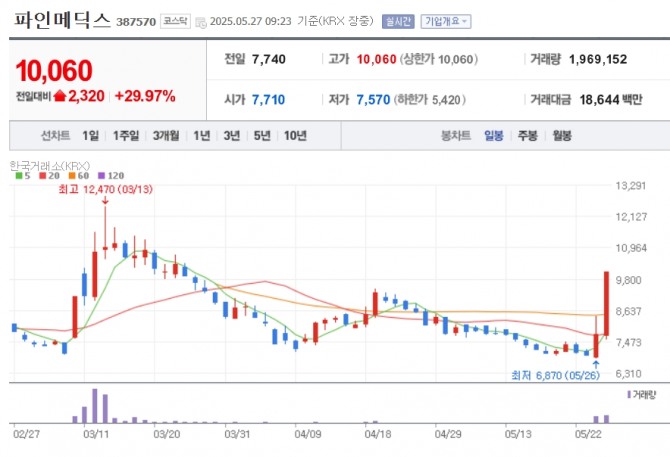Select the 1일 line chart tab
This screenshot has width=670, height=457.
pos(90,136)
